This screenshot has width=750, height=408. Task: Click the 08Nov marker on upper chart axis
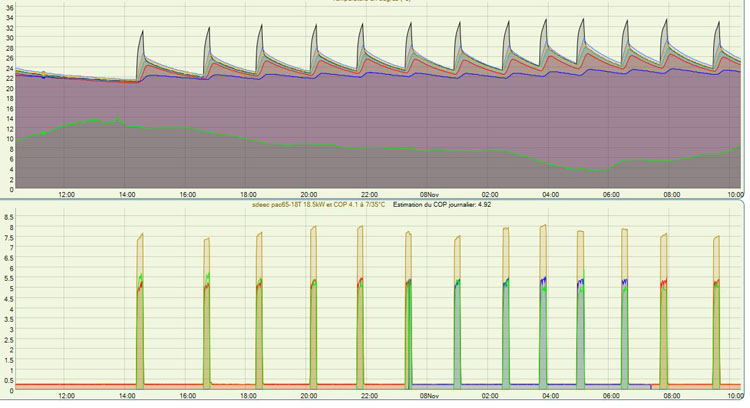429,195
